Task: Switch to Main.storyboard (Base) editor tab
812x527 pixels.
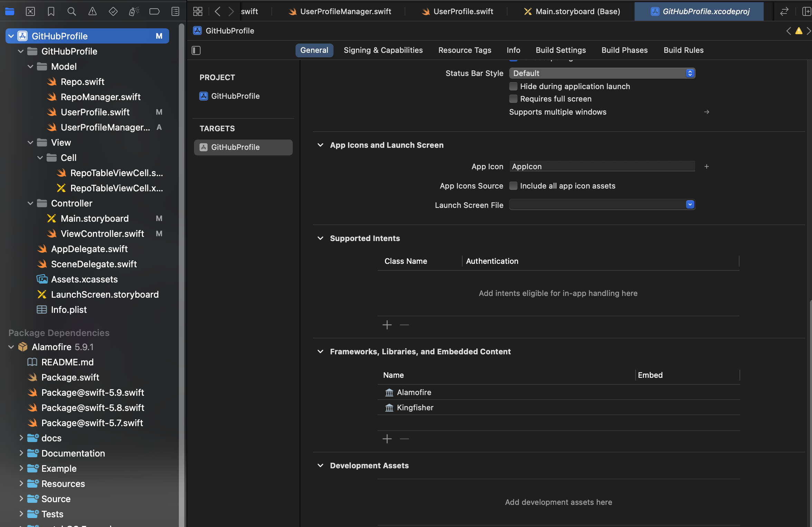Action: click(x=572, y=11)
